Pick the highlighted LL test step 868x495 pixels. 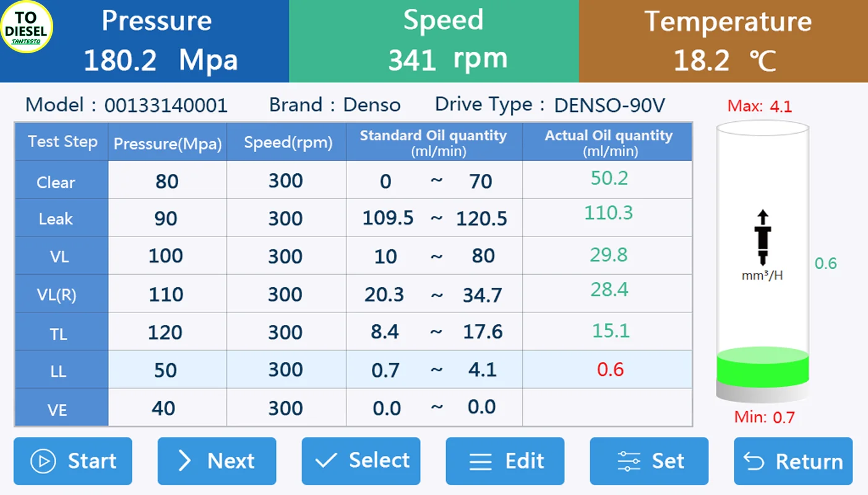(x=58, y=372)
